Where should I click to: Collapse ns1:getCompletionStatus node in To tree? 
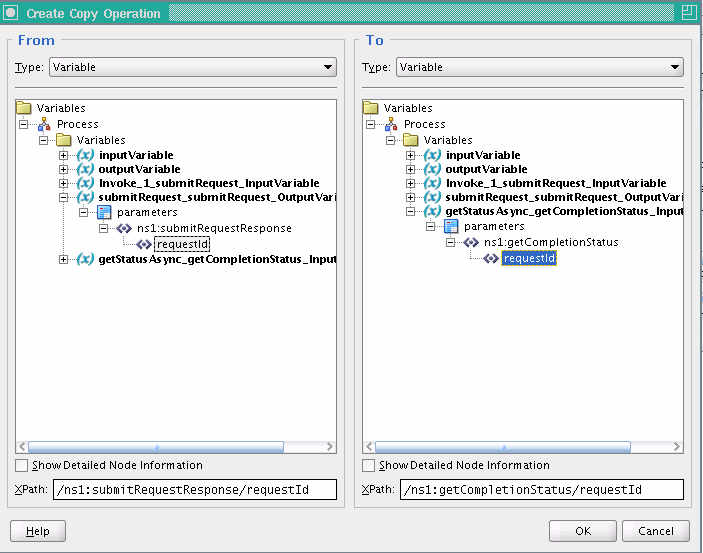tap(450, 243)
